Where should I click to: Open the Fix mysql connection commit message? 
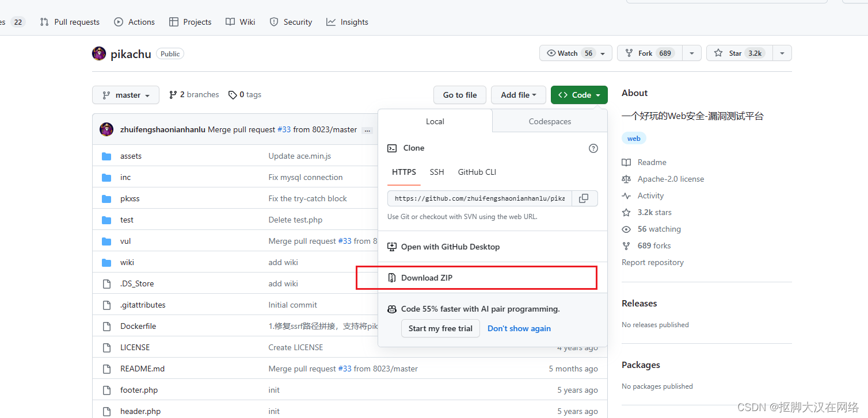pyautogui.click(x=306, y=177)
